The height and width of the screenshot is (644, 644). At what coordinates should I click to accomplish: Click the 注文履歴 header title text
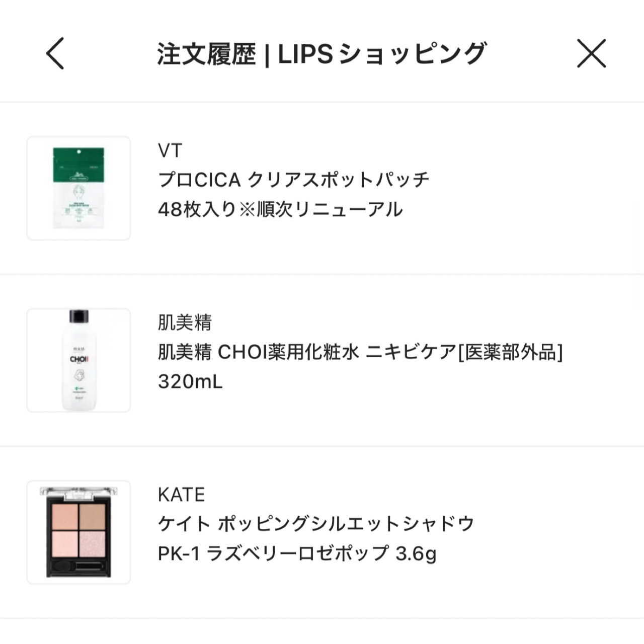206,54
